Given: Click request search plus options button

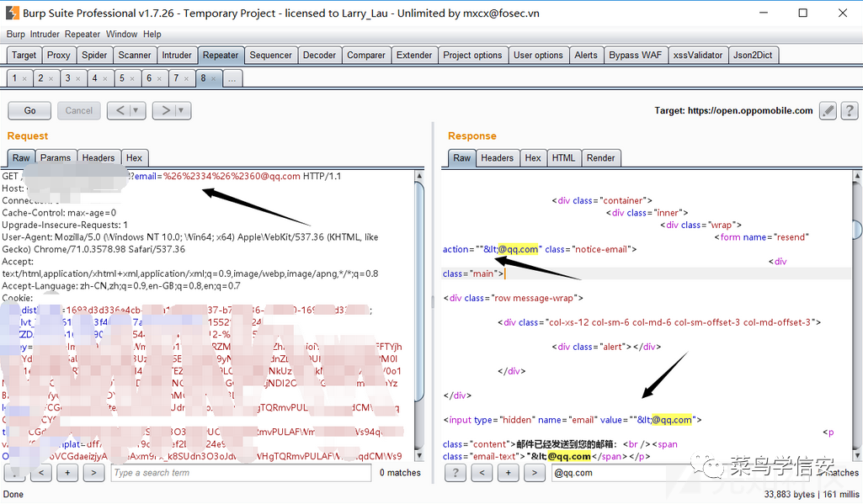Looking at the screenshot, I should [67, 472].
